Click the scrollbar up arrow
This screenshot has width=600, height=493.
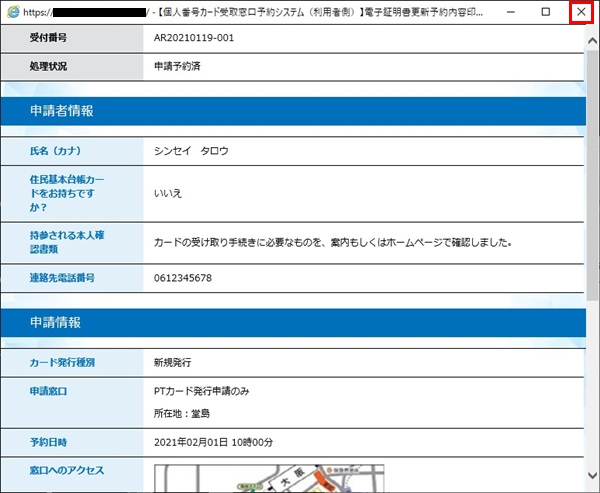(591, 33)
